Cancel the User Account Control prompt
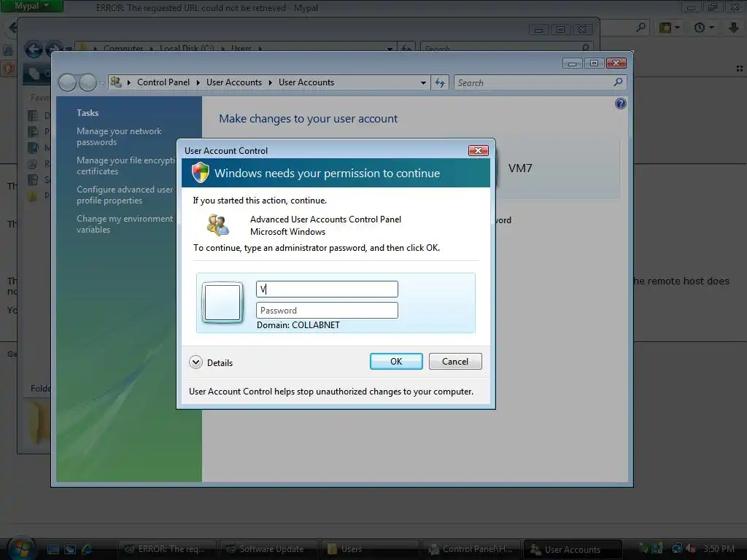 coord(455,362)
